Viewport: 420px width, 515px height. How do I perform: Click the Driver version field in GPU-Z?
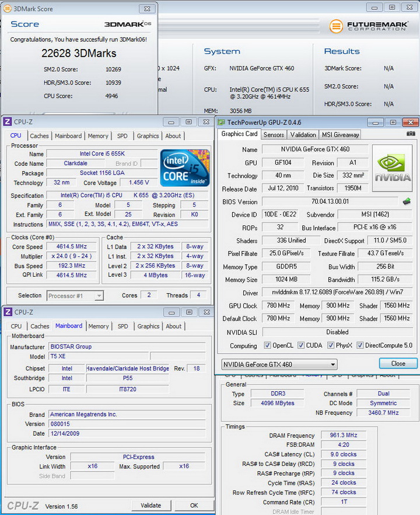coord(337,292)
